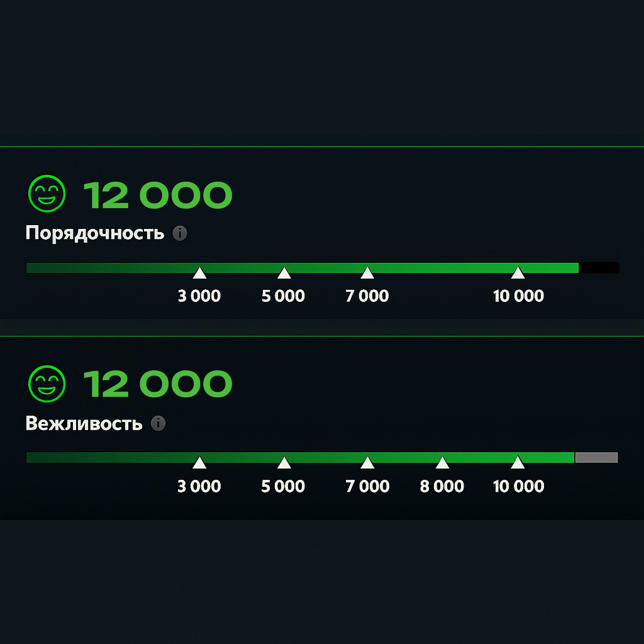The height and width of the screenshot is (644, 644).
Task: Click the info icon next to Порядочность
Action: point(180,233)
